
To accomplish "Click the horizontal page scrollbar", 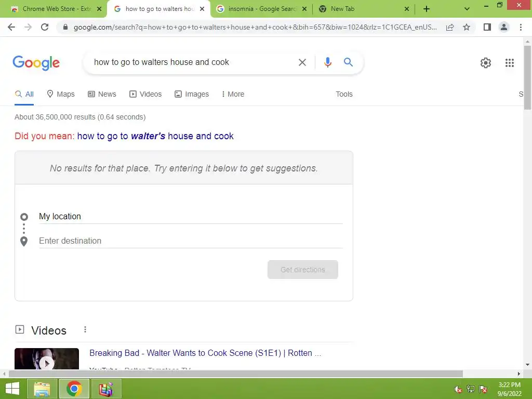I will click(x=235, y=374).
